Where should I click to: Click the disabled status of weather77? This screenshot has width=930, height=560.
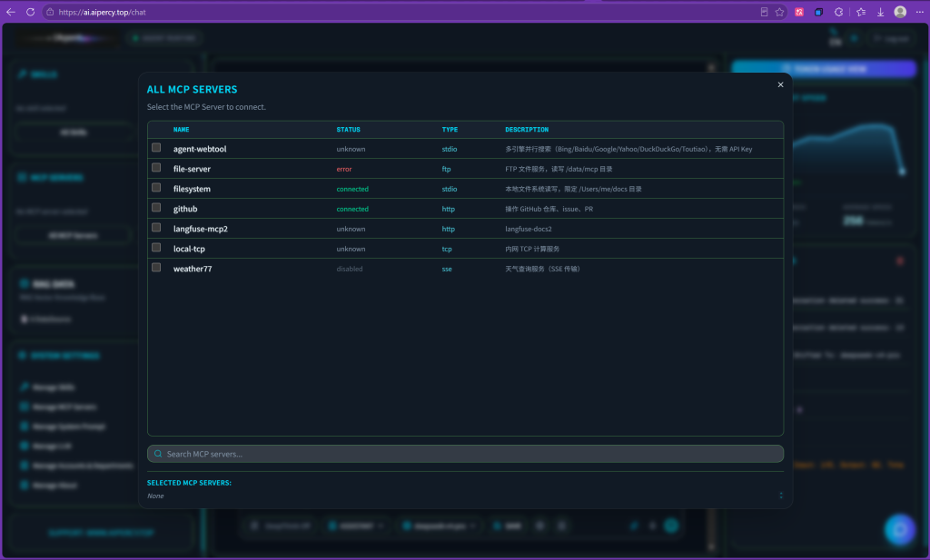350,269
